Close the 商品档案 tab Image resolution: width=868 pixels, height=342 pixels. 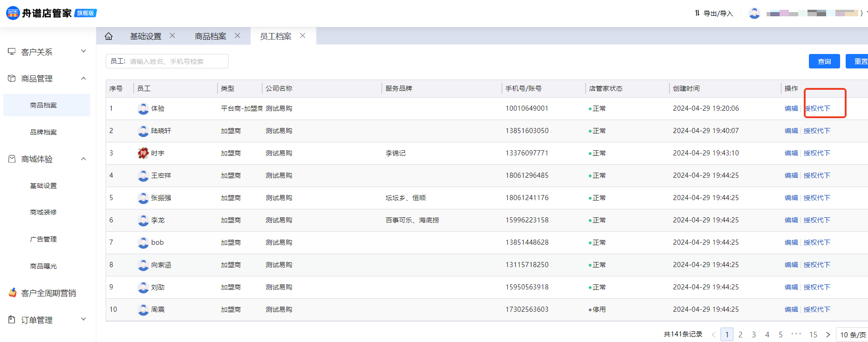coord(237,36)
